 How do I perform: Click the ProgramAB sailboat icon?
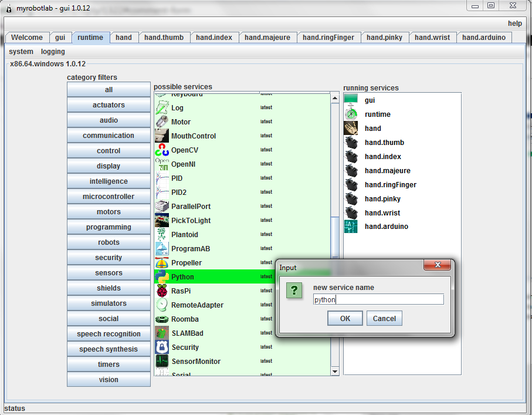(162, 249)
